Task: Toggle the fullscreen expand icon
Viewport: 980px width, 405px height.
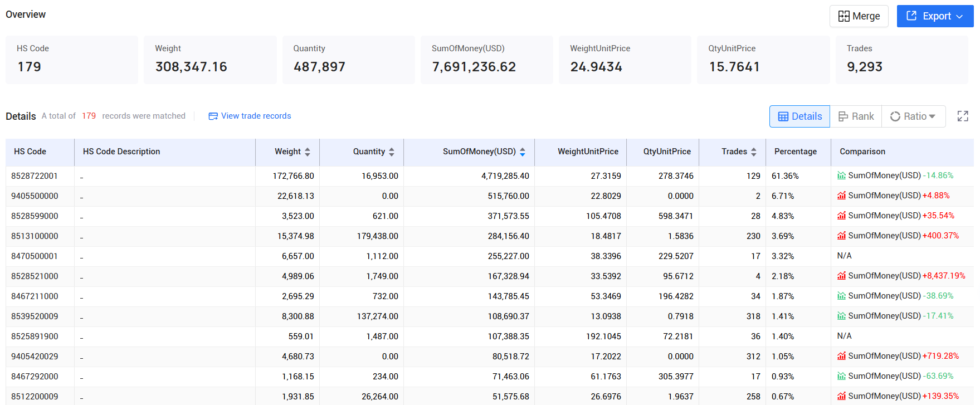Action: point(963,116)
